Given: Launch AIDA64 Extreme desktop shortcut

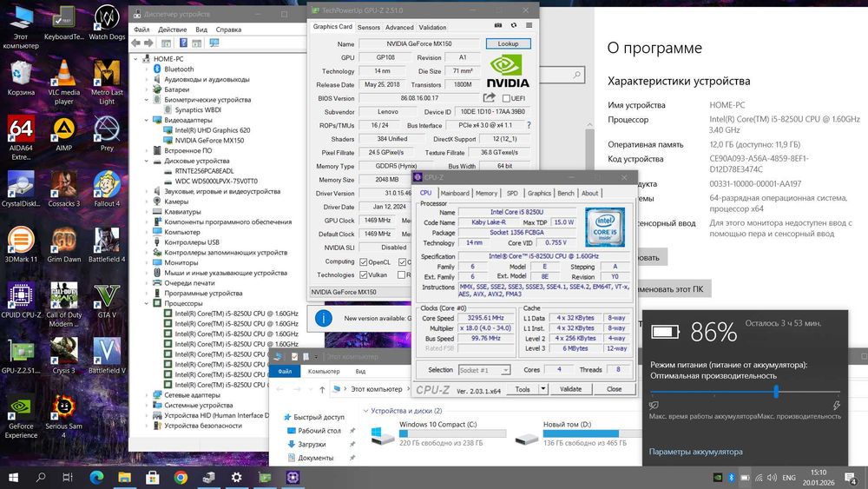Looking at the screenshot, I should tap(21, 137).
